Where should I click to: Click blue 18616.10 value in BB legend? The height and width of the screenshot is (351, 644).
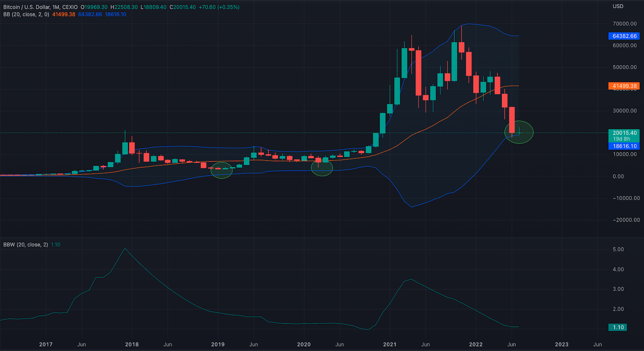[116, 15]
